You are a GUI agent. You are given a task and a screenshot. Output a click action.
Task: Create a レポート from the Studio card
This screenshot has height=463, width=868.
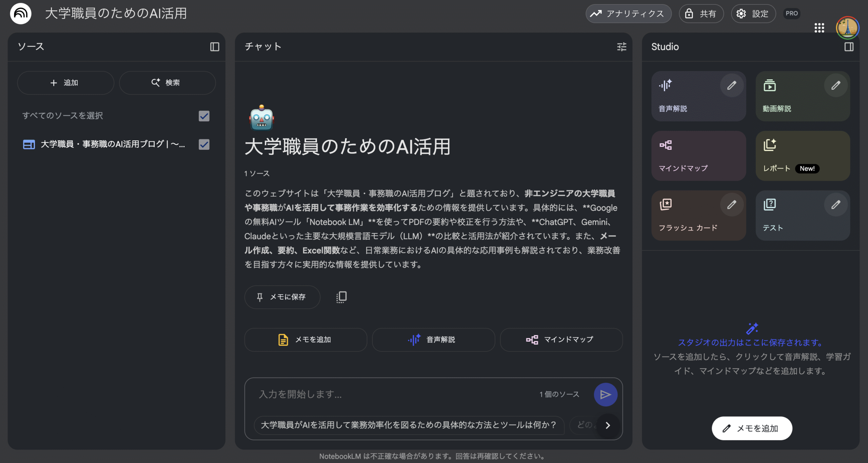pos(803,156)
